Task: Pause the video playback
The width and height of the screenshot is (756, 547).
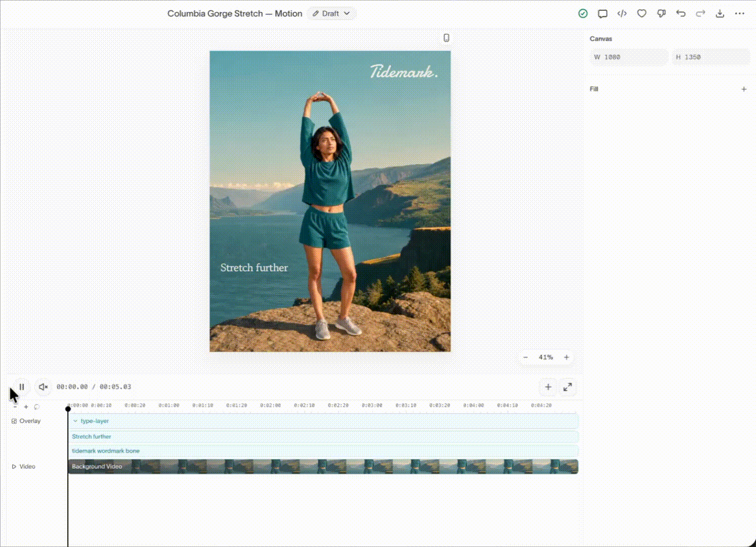Action: [22, 387]
